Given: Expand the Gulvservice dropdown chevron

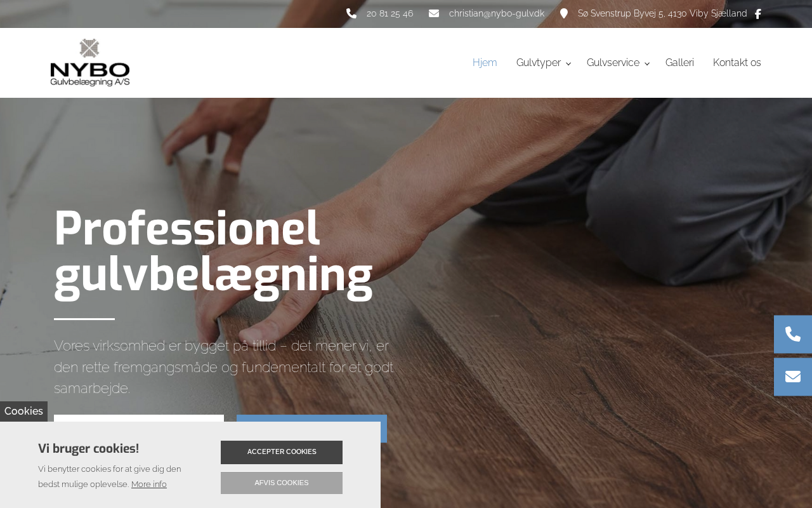Looking at the screenshot, I should click(x=647, y=63).
